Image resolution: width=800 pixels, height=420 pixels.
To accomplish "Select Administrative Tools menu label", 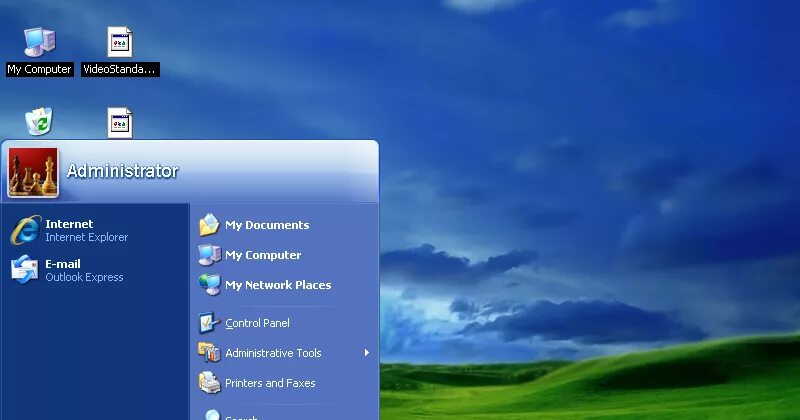I will tap(273, 353).
